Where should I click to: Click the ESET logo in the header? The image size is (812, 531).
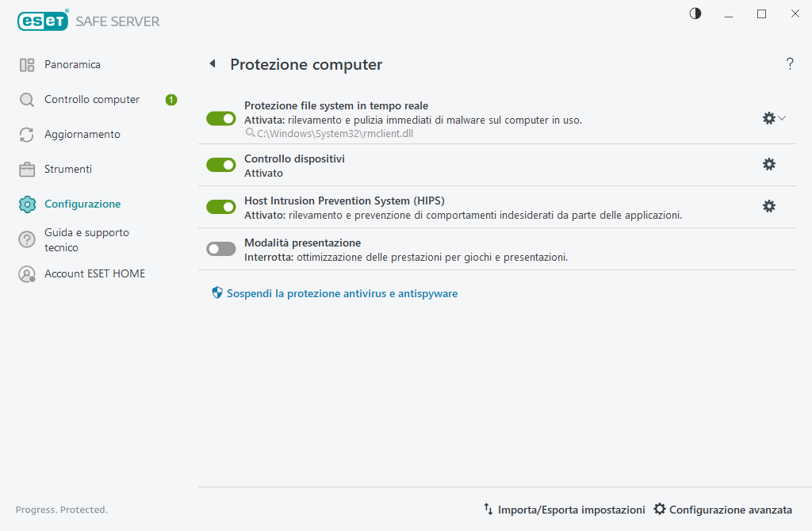41,21
